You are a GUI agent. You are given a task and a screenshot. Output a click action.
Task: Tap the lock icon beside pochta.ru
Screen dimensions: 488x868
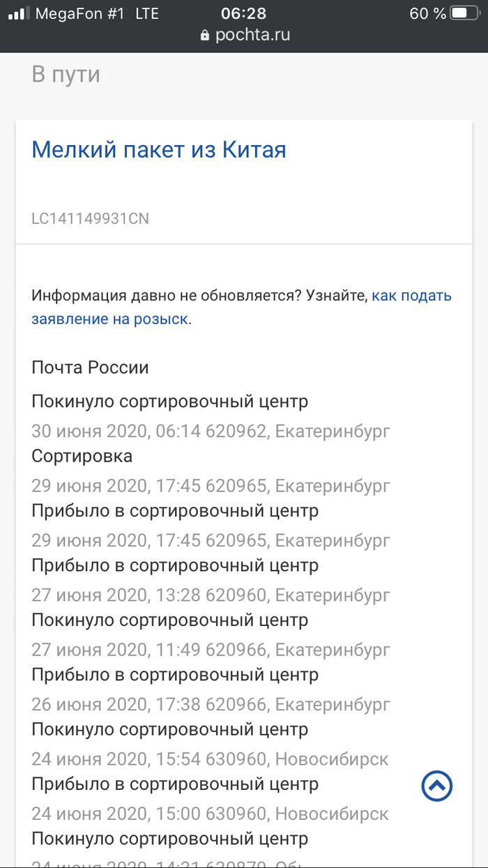pos(204,35)
